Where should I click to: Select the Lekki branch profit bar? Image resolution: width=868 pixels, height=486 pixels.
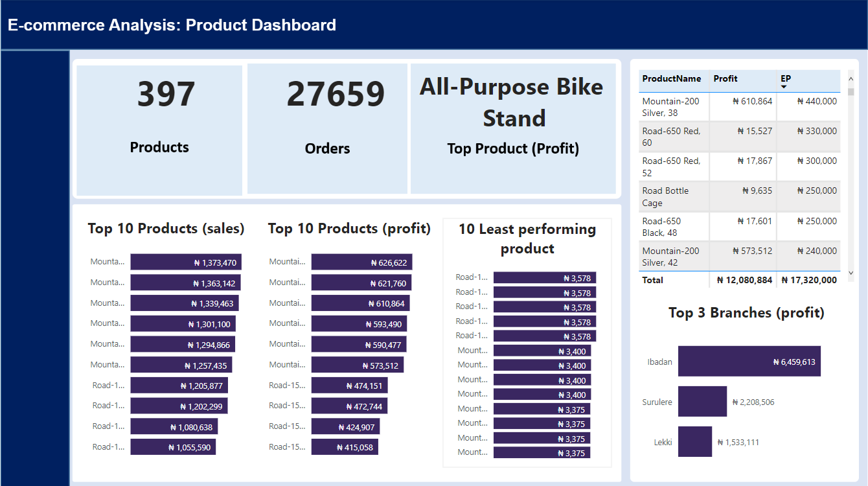pyautogui.click(x=695, y=441)
